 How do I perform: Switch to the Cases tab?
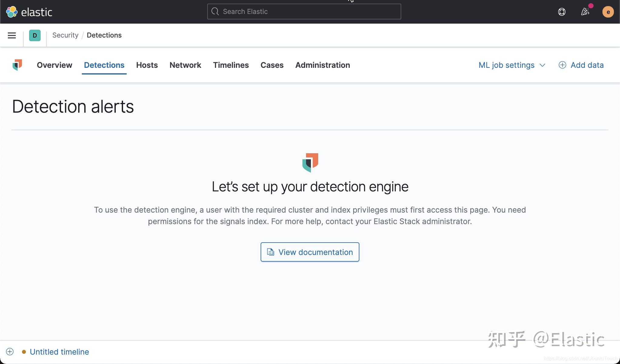(x=272, y=65)
